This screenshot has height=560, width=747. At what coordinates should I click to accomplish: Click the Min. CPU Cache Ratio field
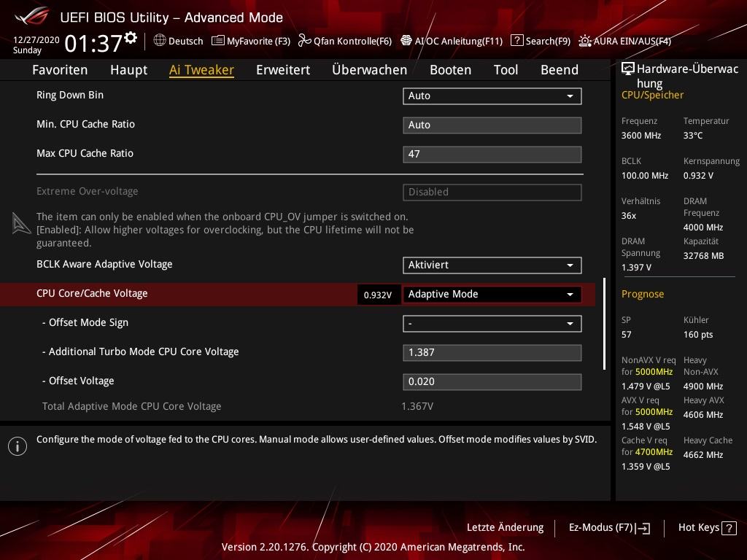click(492, 125)
